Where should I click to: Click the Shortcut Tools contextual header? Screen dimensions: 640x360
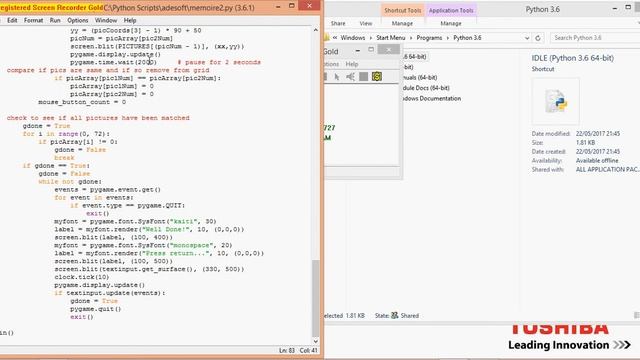click(x=402, y=10)
